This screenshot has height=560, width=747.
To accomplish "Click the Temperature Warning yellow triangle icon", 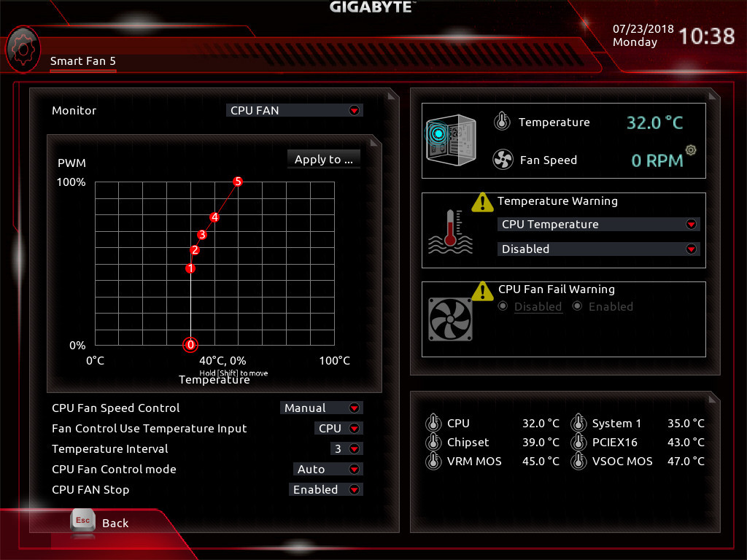I will pos(483,202).
